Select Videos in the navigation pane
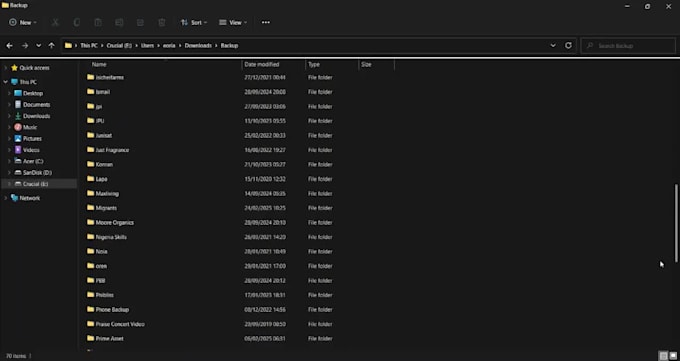The width and height of the screenshot is (680, 361). [x=31, y=150]
